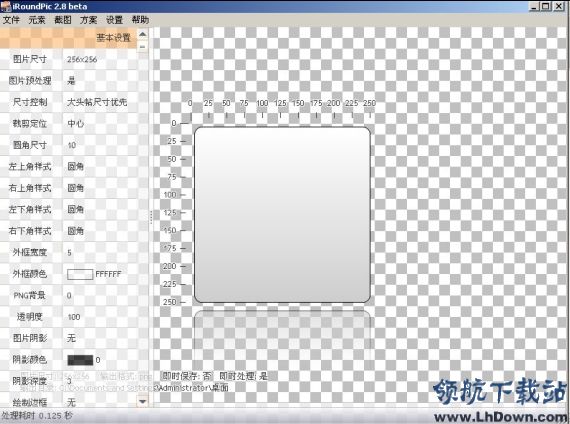The image size is (570, 424).
Task: Click the 即时处理: 是 status text
Action: coord(243,376)
